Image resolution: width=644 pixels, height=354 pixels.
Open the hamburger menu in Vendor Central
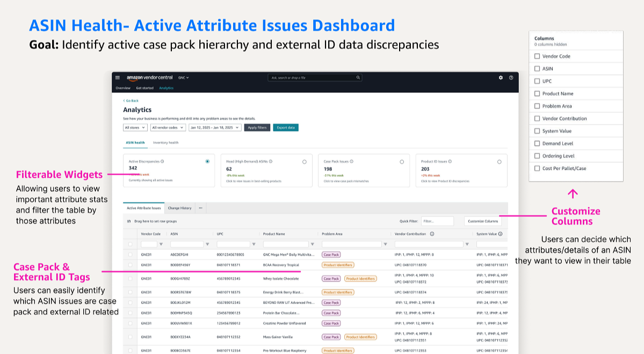coord(118,77)
